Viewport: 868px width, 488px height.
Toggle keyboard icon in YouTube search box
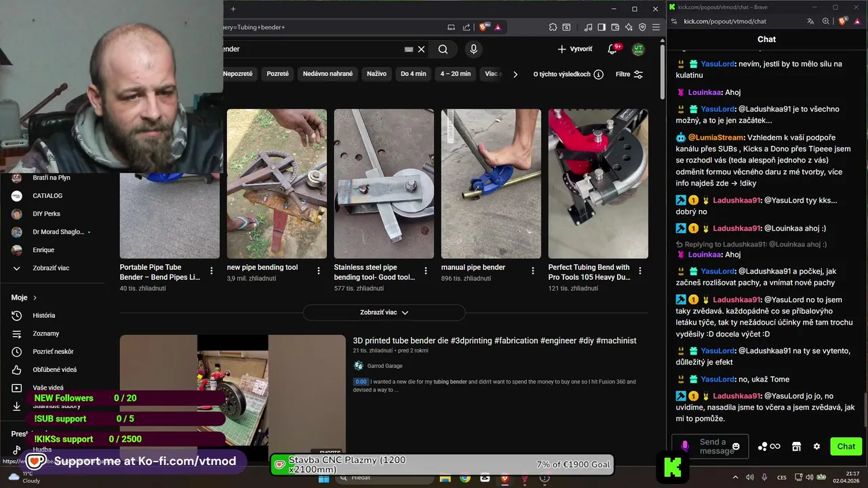(x=409, y=49)
